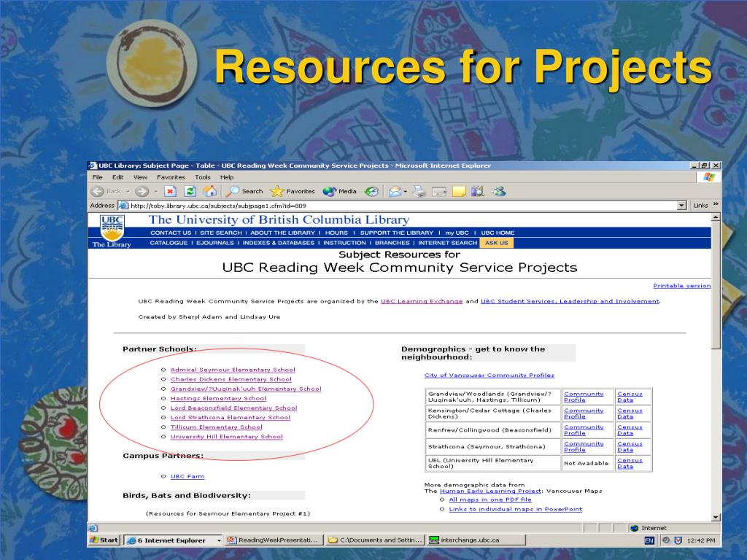The width and height of the screenshot is (747, 560).
Task: Open University Hill Elementary School link
Action: 227,437
